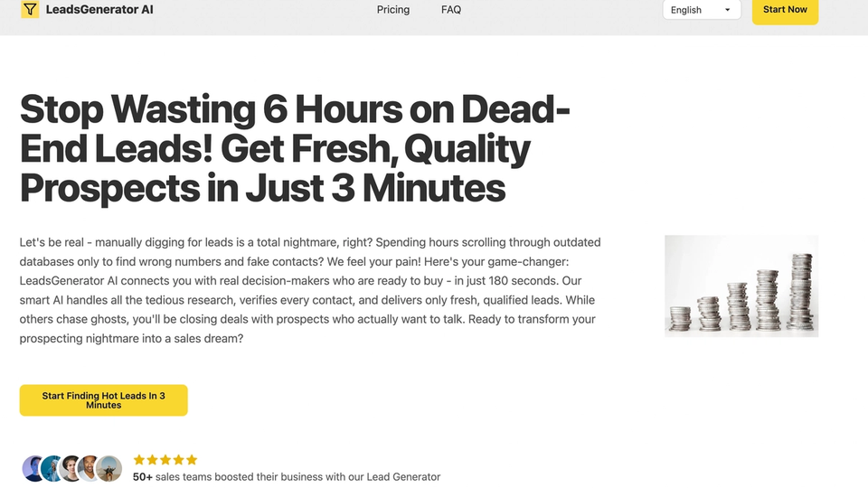Click the paragraph starting 'Let's be real'

pos(310,290)
